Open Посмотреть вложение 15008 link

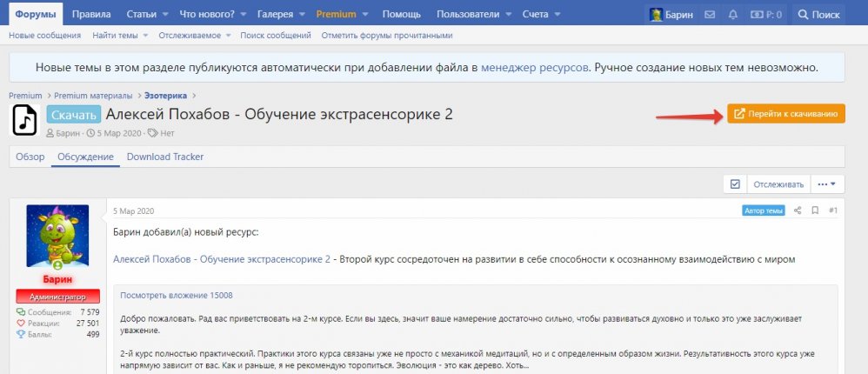tap(177, 296)
